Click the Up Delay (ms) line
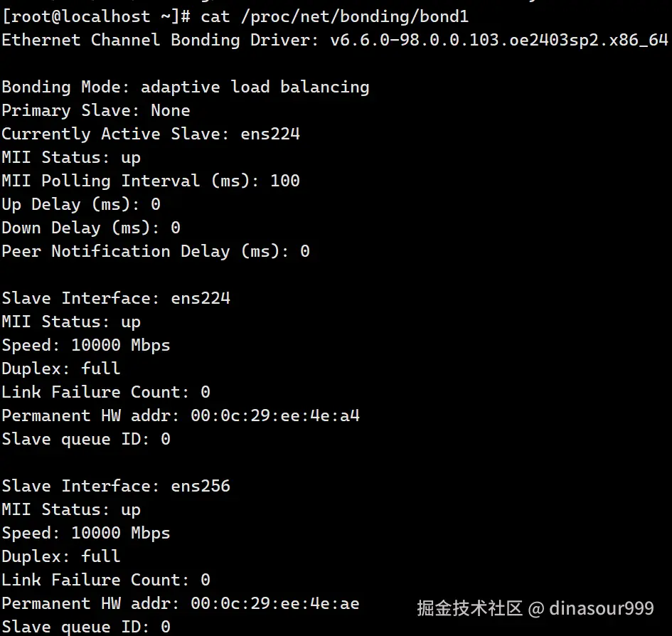 tap(80, 204)
